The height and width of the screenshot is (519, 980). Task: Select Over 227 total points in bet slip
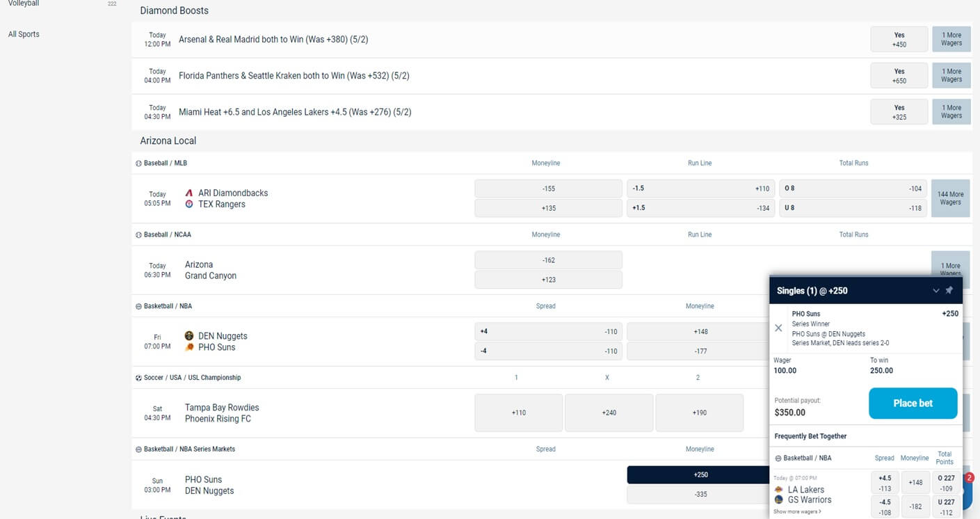point(946,483)
